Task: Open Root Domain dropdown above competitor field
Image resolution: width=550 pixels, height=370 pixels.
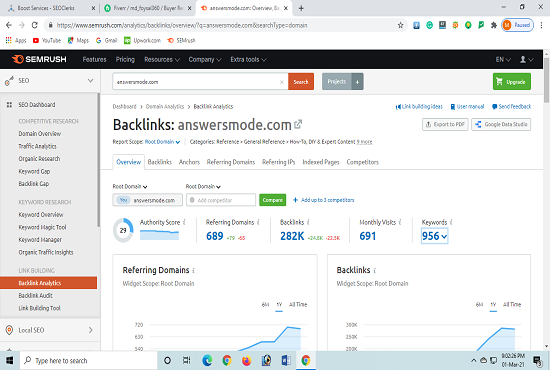Action: click(x=203, y=187)
